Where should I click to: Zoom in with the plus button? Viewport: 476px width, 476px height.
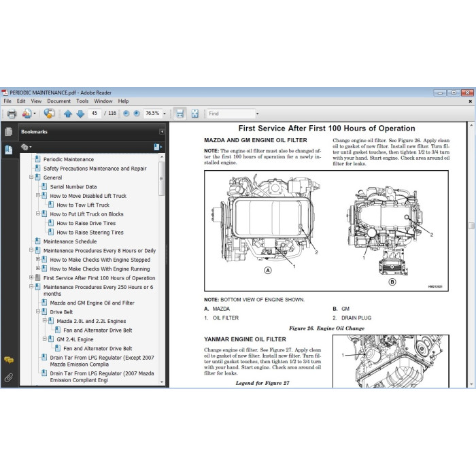pyautogui.click(x=137, y=114)
